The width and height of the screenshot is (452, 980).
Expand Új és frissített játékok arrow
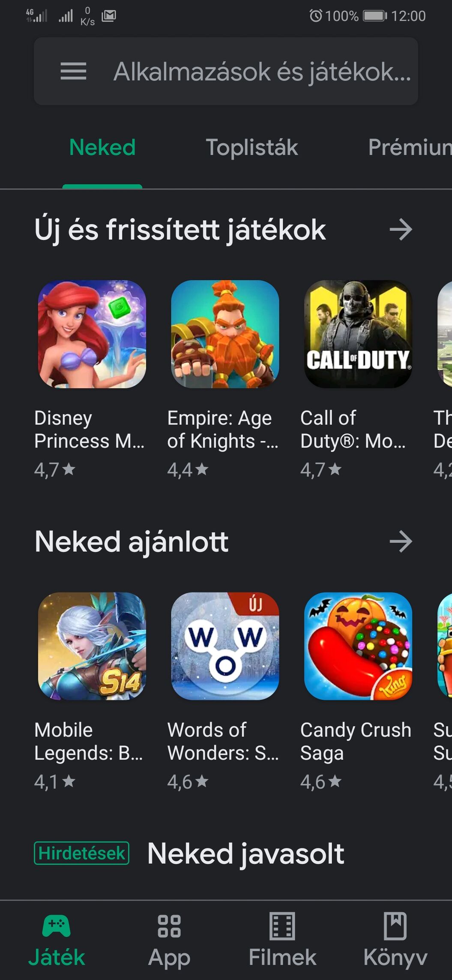[401, 229]
